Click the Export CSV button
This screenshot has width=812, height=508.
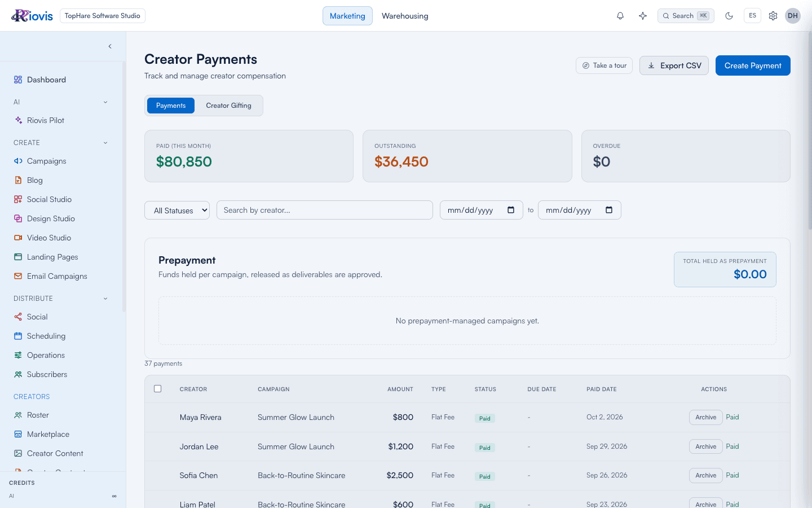pyautogui.click(x=674, y=65)
